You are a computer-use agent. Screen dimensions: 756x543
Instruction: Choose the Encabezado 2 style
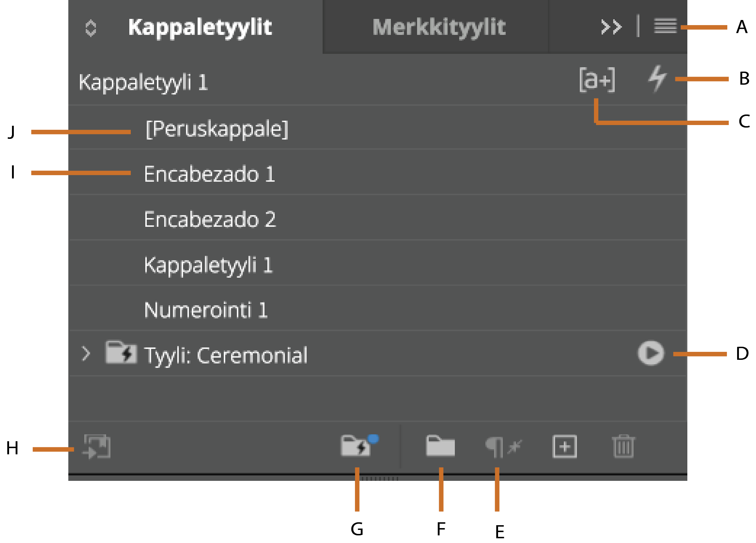click(x=211, y=219)
